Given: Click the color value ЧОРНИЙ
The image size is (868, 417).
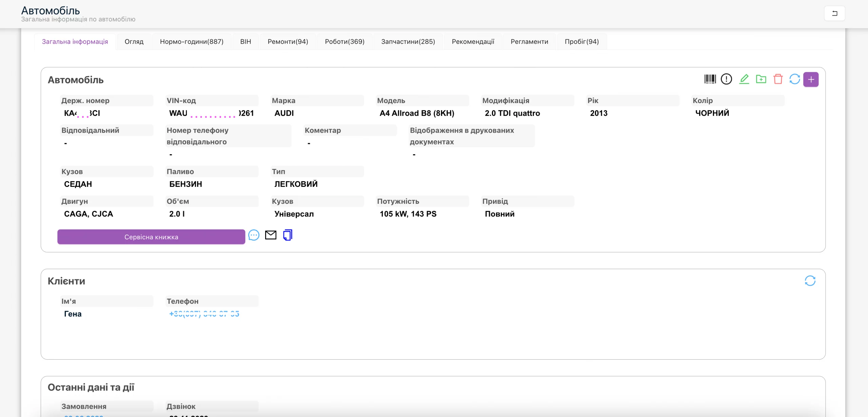Looking at the screenshot, I should coord(712,113).
